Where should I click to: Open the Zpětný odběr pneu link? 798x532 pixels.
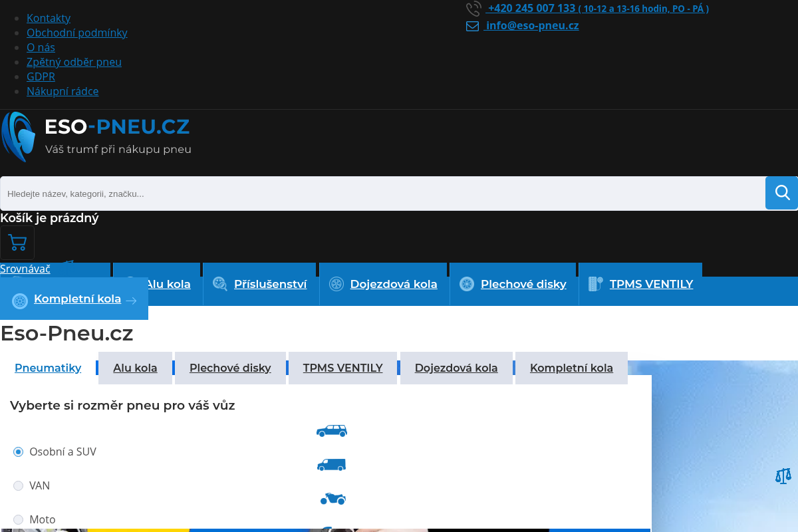click(74, 62)
